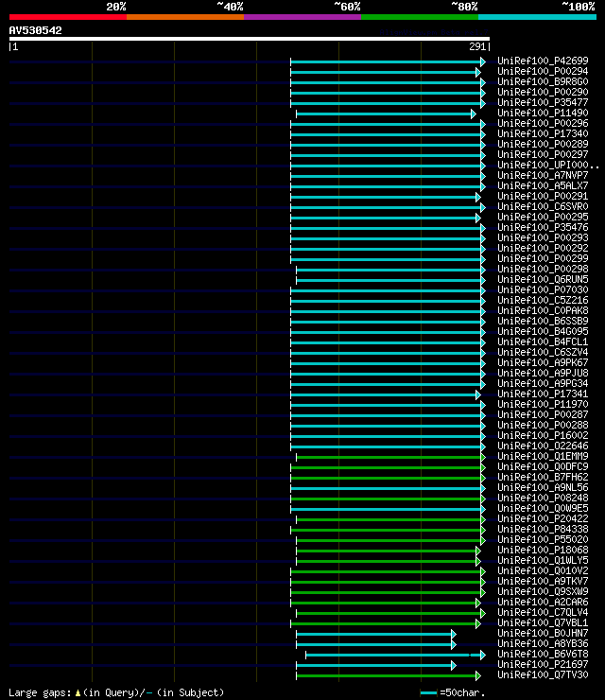Click the green alignment bar for UniRef100_Q1EMM9
Image resolution: width=605 pixels, height=700 pixels.
390,457
